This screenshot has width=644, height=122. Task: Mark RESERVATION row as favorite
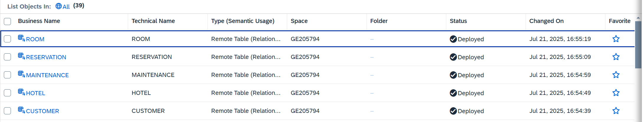point(616,57)
